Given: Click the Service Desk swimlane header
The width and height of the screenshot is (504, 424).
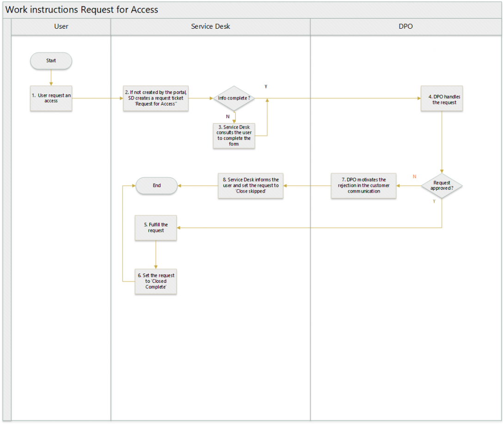Looking at the screenshot, I should pyautogui.click(x=210, y=26).
